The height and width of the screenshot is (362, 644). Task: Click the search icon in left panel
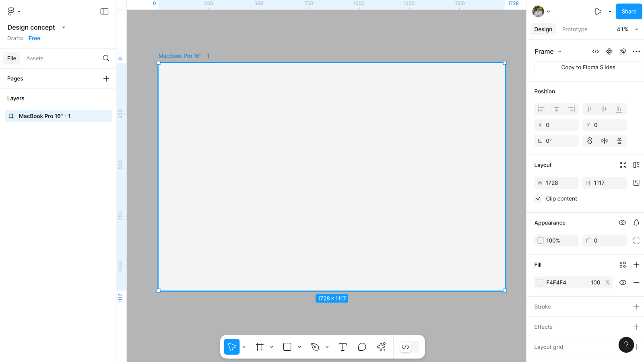pyautogui.click(x=106, y=58)
